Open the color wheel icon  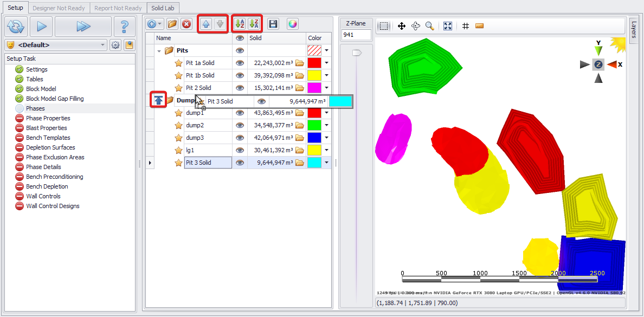pyautogui.click(x=292, y=24)
